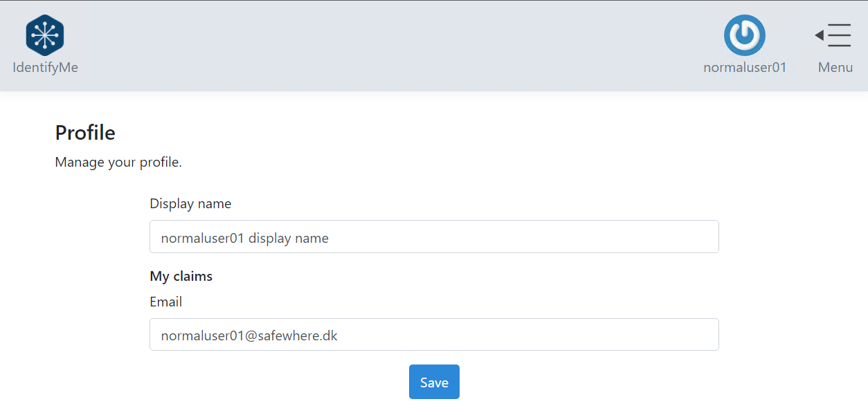Viewport: 868px width, 415px height.
Task: Click the IdentifyMe text under the logo
Action: pyautogui.click(x=45, y=68)
